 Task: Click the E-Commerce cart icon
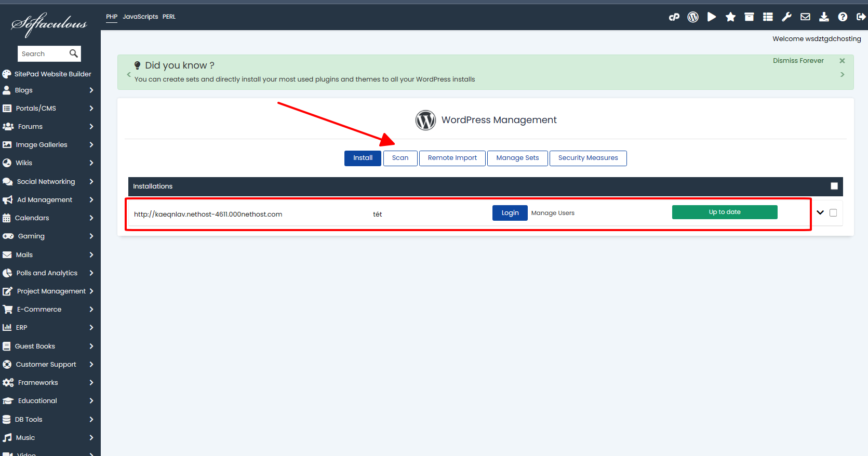tap(7, 309)
